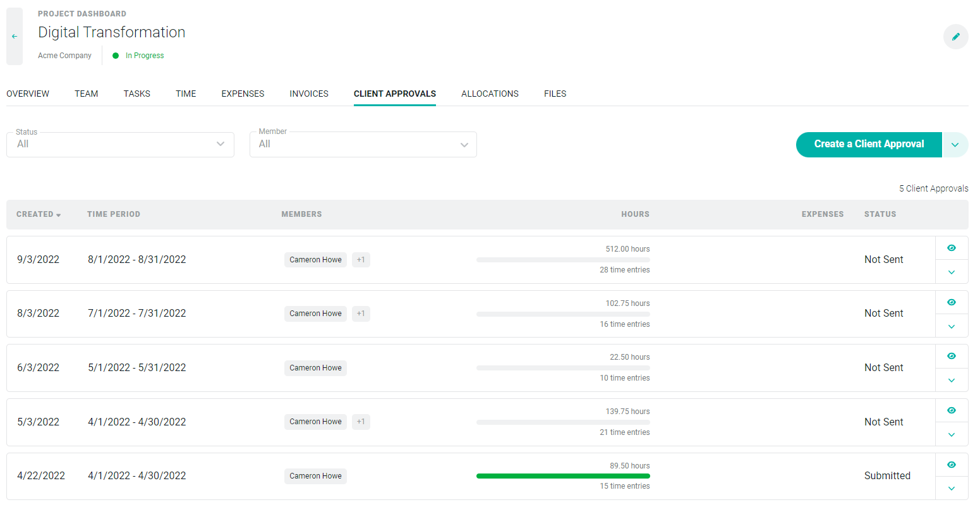980x507 pixels.
Task: Go to the Expenses tab
Action: click(243, 94)
